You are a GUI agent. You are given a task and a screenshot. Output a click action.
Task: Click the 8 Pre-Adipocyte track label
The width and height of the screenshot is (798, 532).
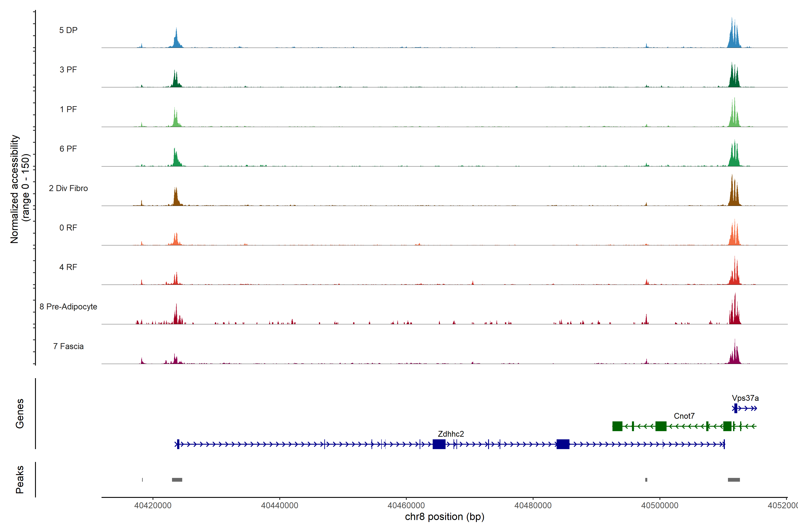68,307
